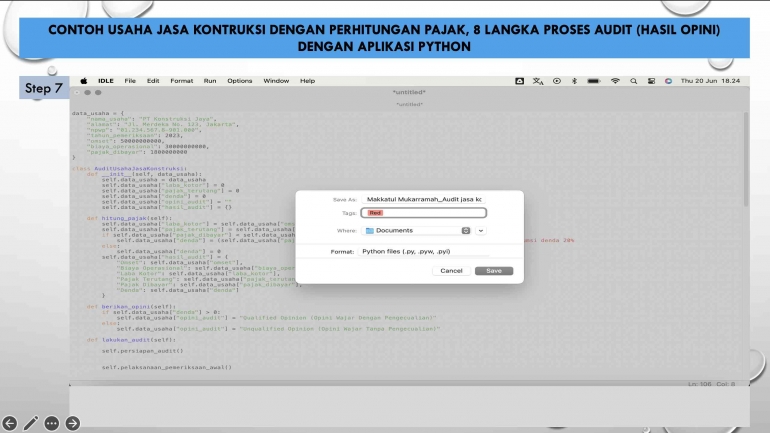
Task: Open the IDLE application menu
Action: click(x=106, y=81)
